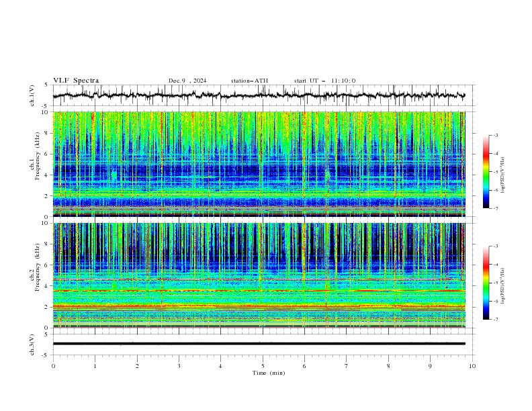Click time axis tick label "7"
The image size is (532, 411).
(x=347, y=366)
